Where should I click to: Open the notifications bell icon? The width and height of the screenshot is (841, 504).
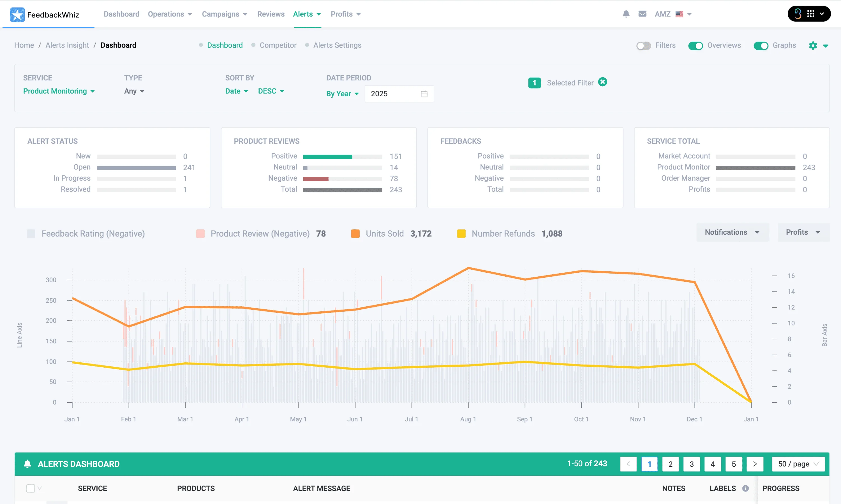coord(626,14)
